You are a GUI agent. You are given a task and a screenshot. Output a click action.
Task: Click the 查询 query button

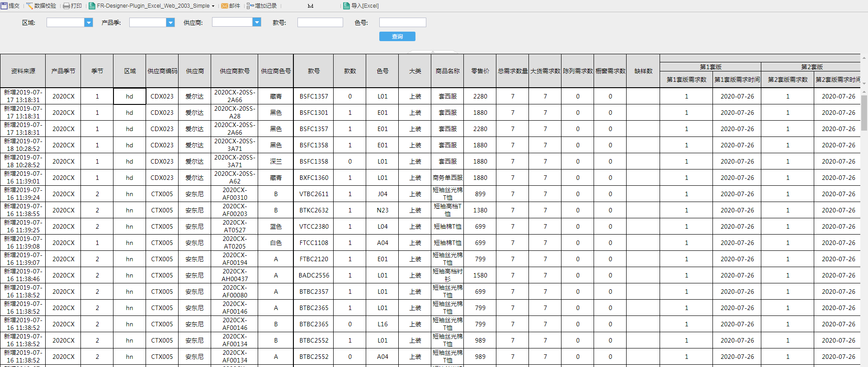397,37
